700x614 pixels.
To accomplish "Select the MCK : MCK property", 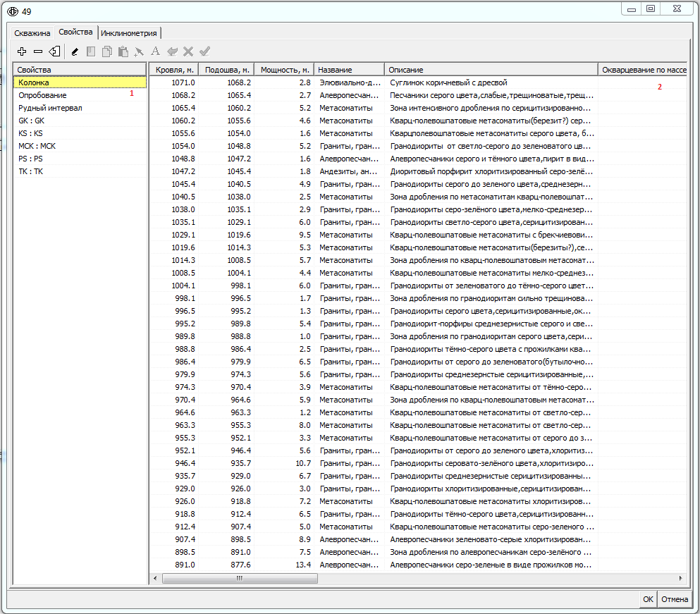I will click(x=80, y=146).
